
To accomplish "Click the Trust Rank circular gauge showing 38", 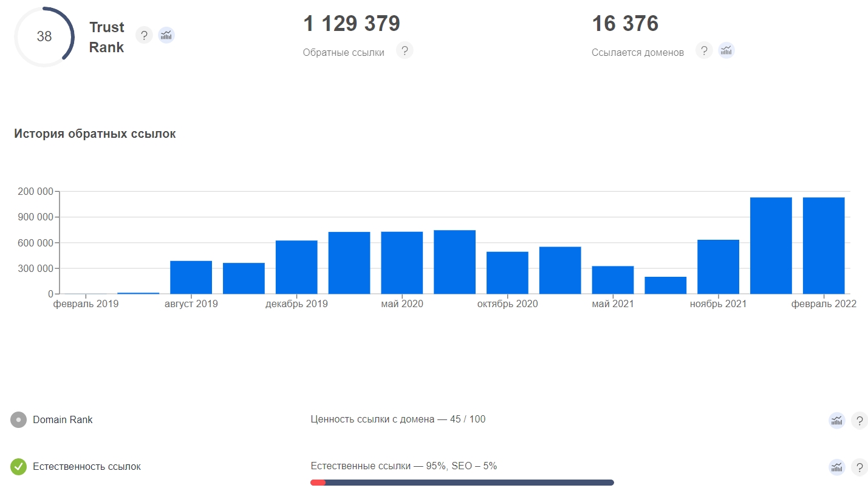I will 44,36.
